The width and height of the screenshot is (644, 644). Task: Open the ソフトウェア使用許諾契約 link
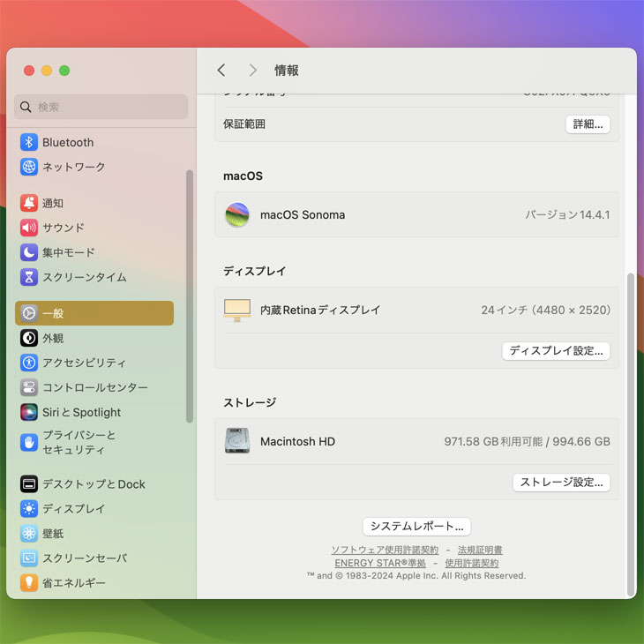click(385, 550)
